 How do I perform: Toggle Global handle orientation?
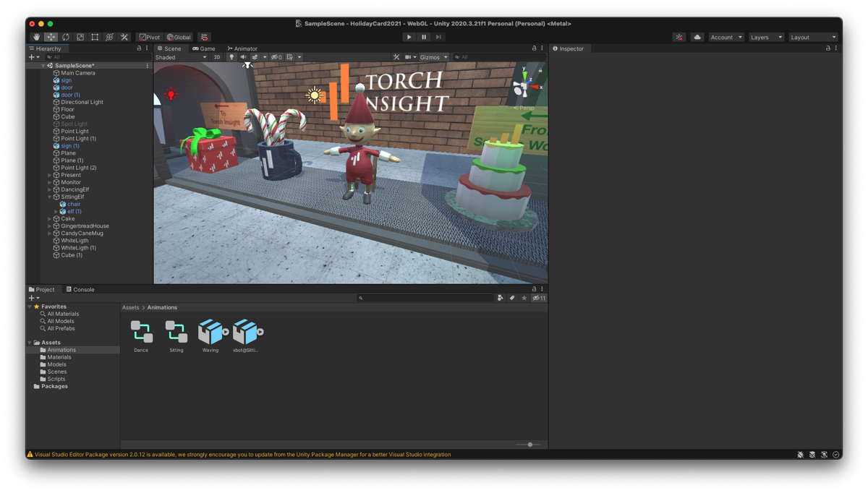coord(179,36)
